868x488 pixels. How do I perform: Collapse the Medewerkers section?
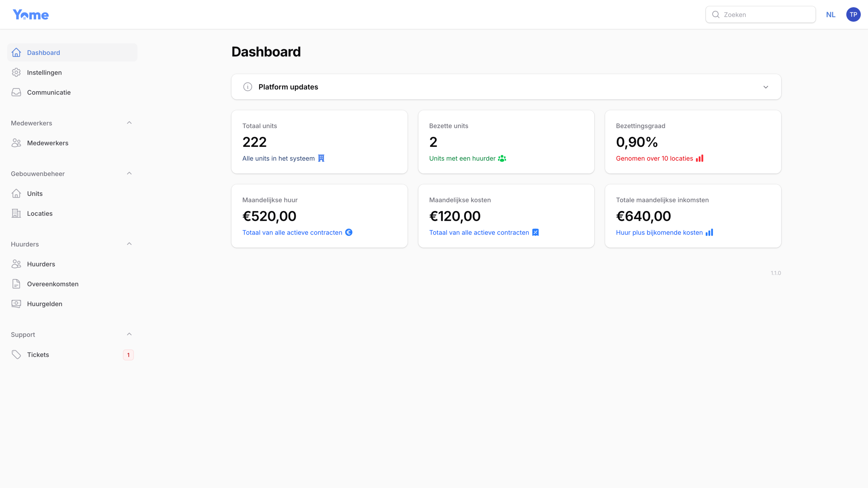[x=129, y=123]
